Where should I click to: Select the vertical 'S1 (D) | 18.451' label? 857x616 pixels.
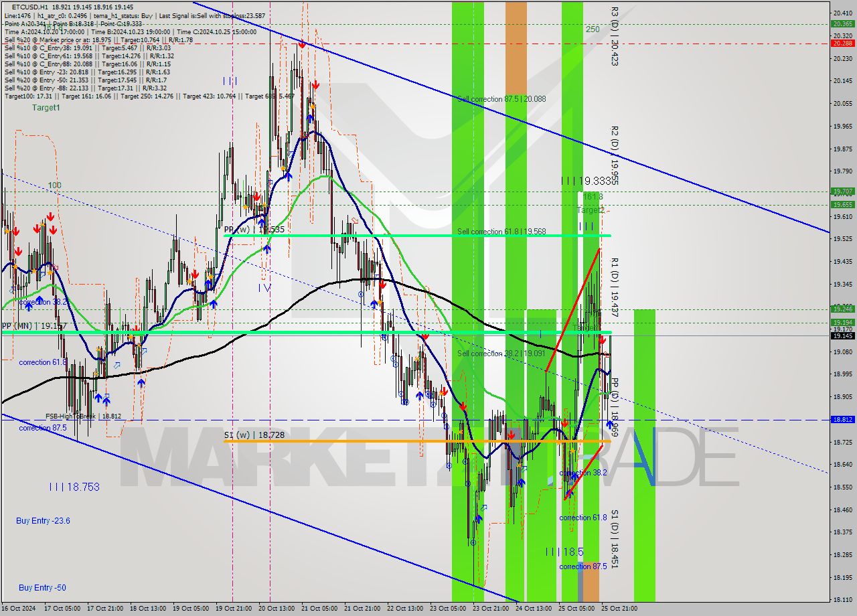coord(614,539)
